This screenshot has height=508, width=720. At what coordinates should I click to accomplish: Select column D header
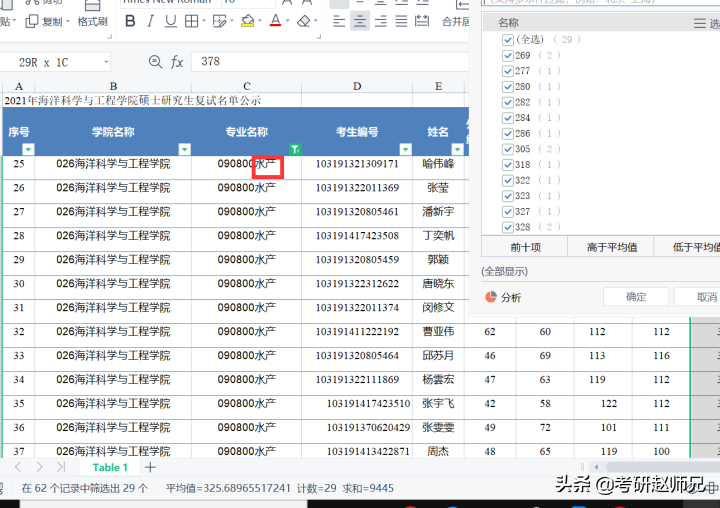click(357, 86)
